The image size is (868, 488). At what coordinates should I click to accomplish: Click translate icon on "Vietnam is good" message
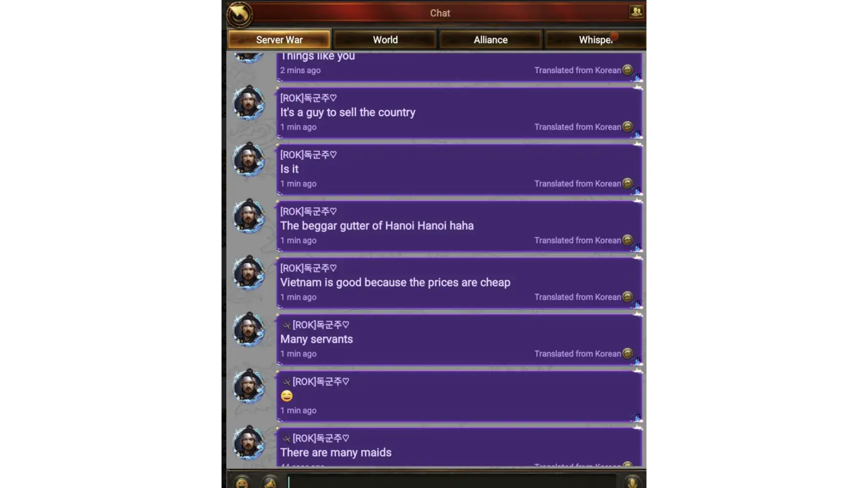[x=628, y=296]
